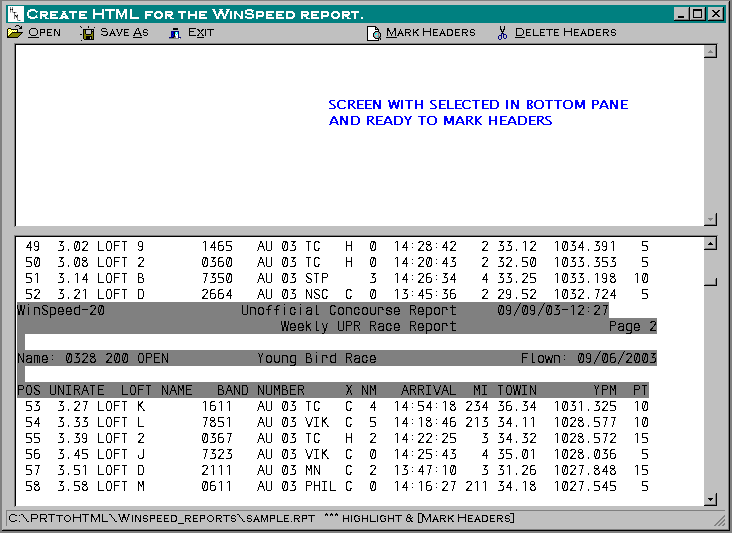Click the 'UNIRATE' column header

[77, 390]
